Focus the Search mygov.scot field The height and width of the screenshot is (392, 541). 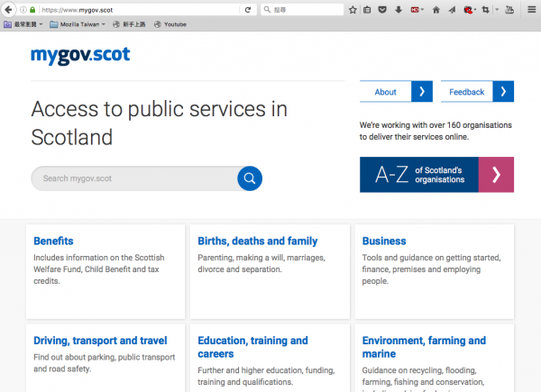[134, 178]
